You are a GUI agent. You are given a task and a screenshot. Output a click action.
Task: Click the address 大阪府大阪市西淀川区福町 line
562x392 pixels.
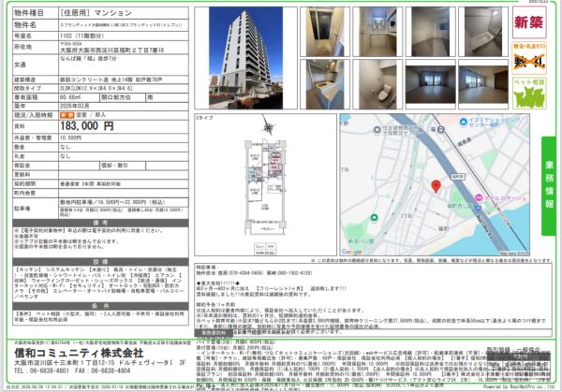pyautogui.click(x=111, y=51)
